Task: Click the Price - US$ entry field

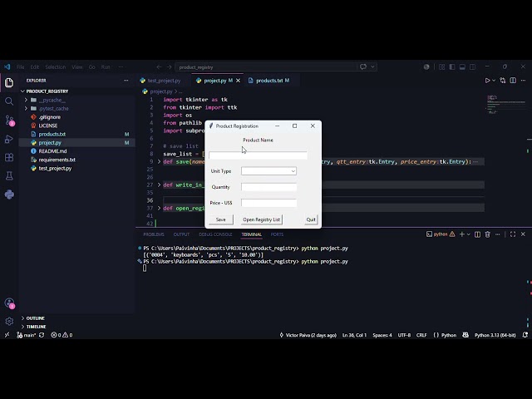Action: pyautogui.click(x=268, y=203)
